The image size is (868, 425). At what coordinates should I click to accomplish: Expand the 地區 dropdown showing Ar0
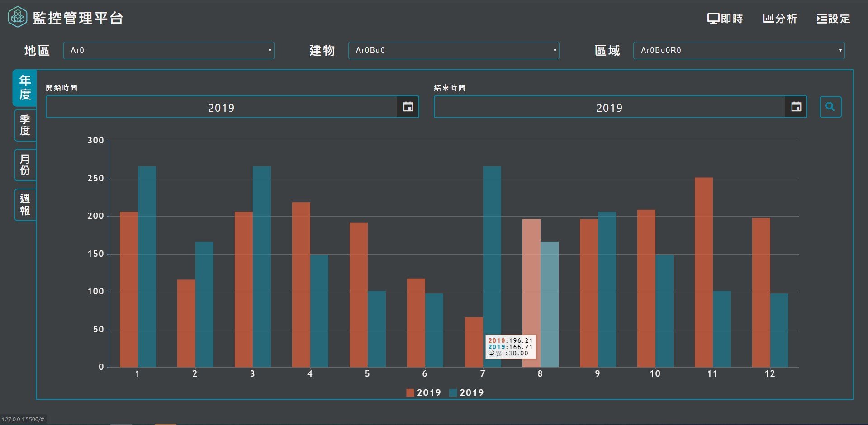click(x=169, y=51)
